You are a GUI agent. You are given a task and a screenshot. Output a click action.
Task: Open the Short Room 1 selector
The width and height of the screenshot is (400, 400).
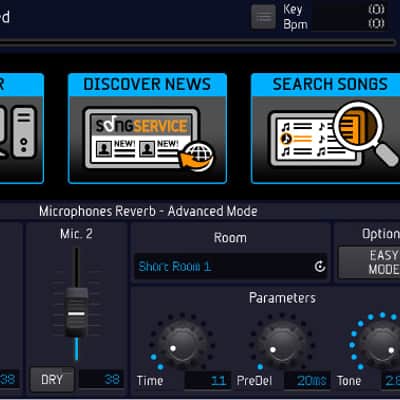[x=231, y=267]
